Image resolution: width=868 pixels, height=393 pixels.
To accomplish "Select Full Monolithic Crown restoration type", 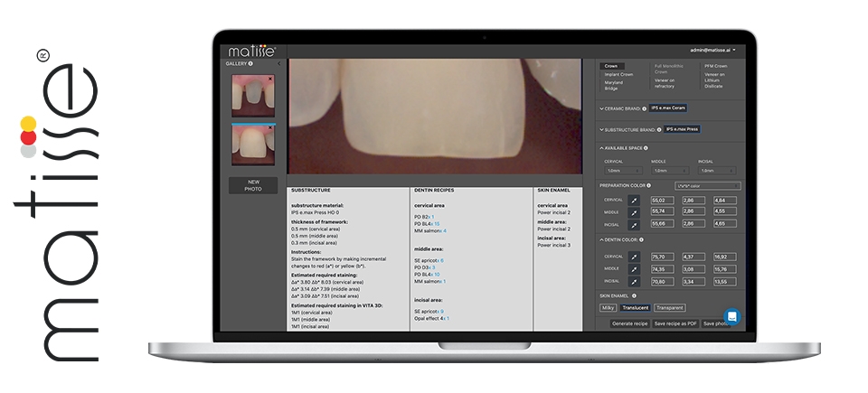I will click(669, 69).
